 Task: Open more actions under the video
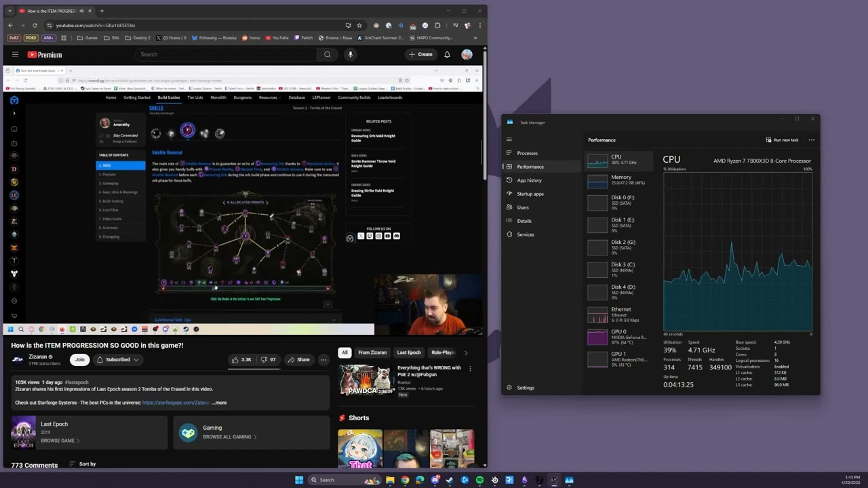323,359
